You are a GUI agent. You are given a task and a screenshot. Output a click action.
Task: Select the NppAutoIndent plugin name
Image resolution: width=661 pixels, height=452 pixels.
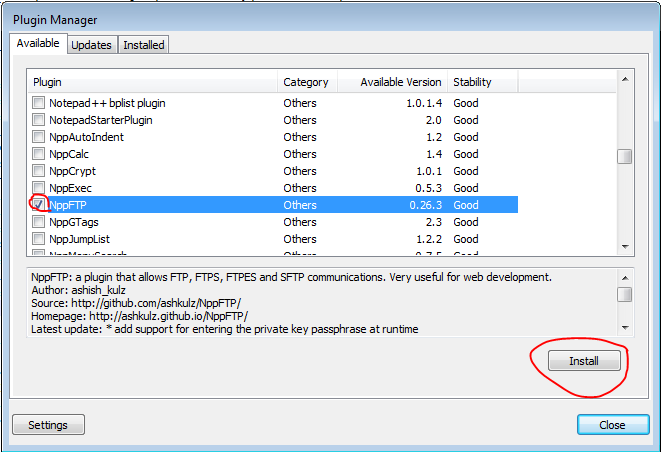[86, 137]
